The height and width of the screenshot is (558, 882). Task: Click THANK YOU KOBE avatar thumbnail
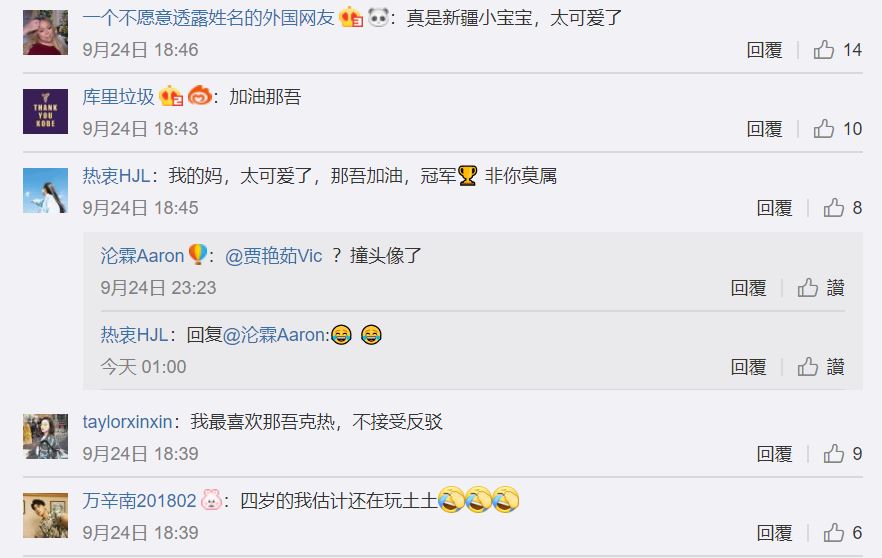(x=46, y=111)
